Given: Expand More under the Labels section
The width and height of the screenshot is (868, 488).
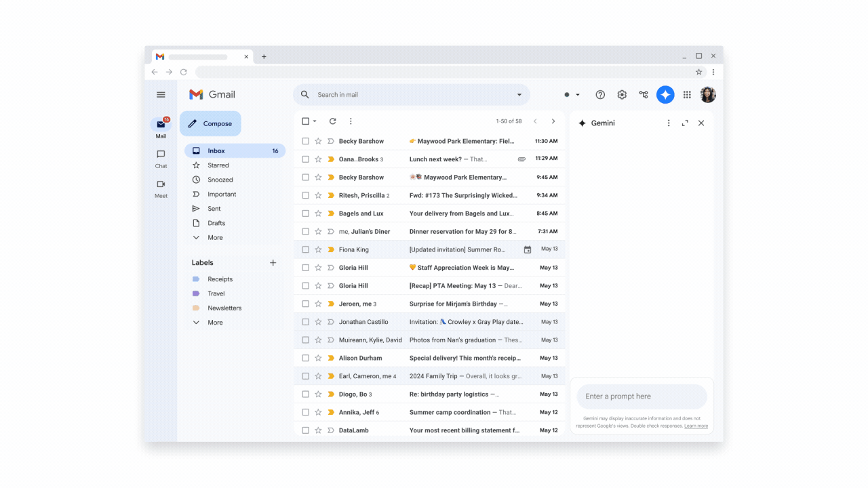Looking at the screenshot, I should click(215, 322).
